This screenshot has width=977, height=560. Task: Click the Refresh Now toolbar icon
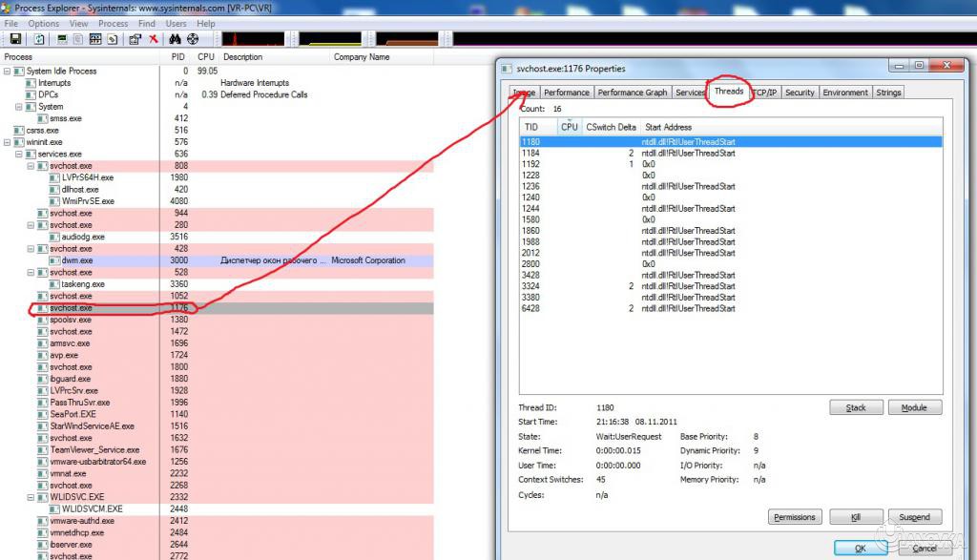pyautogui.click(x=39, y=39)
